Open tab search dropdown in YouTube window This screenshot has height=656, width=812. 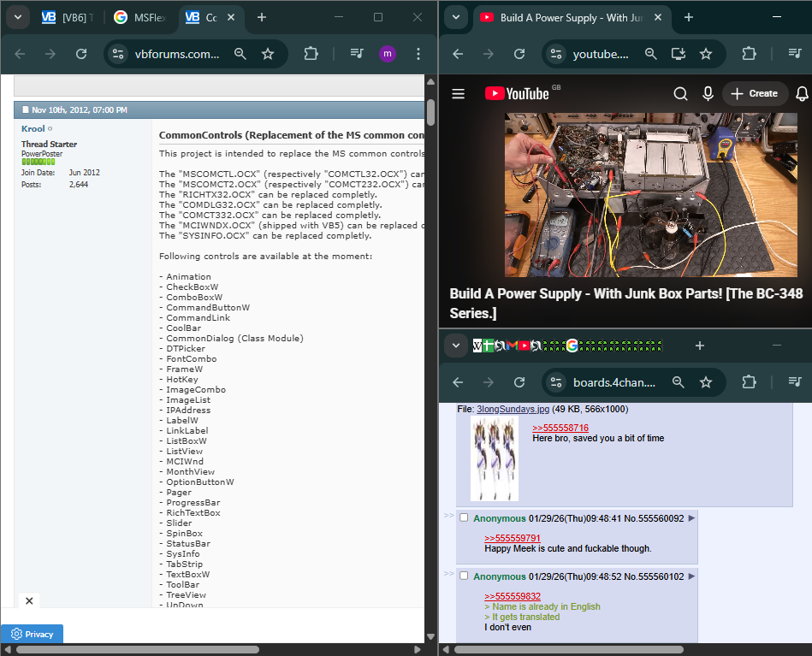pos(456,18)
